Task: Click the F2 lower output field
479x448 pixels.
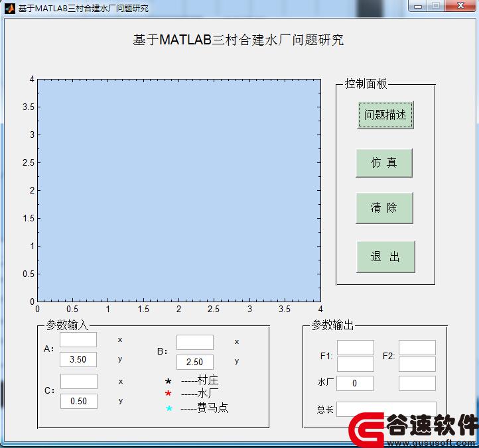Action: pos(417,364)
